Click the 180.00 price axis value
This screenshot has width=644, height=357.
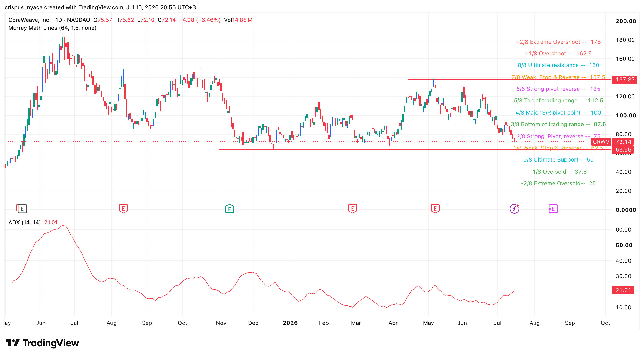pyautogui.click(x=625, y=40)
